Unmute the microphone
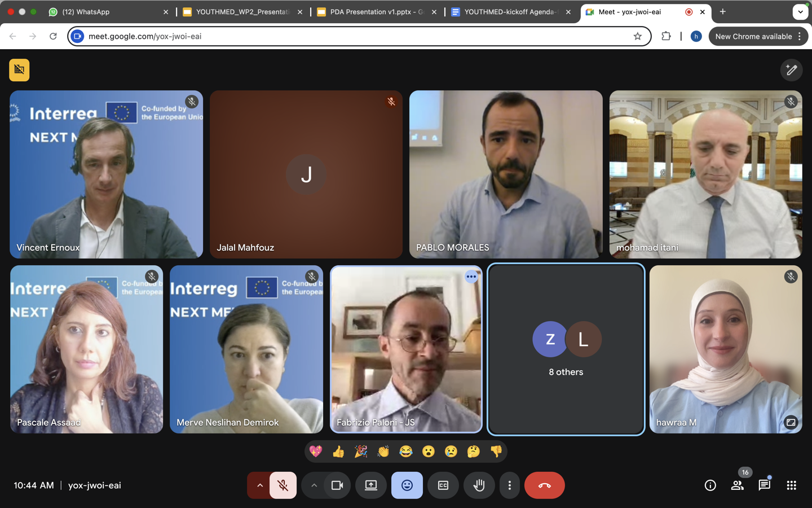 [283, 485]
